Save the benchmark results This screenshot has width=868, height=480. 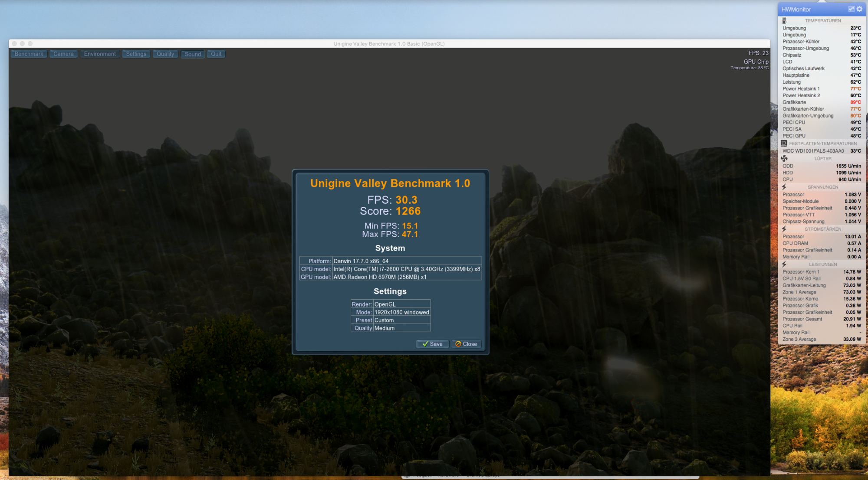432,344
